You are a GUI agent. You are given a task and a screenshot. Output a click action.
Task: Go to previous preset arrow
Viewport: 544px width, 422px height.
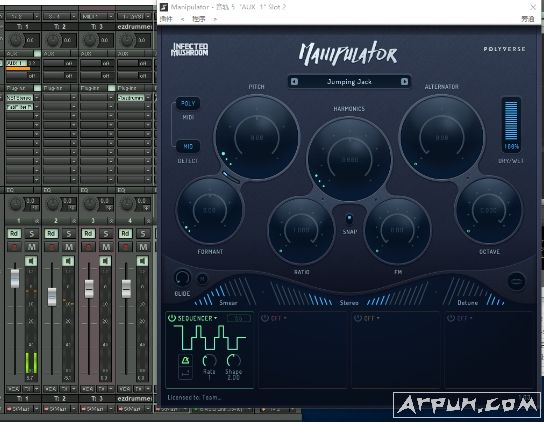pos(294,82)
